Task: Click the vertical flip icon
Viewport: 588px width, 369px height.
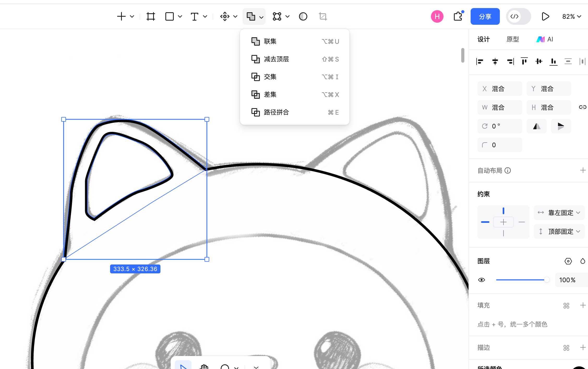Action: pyautogui.click(x=561, y=126)
